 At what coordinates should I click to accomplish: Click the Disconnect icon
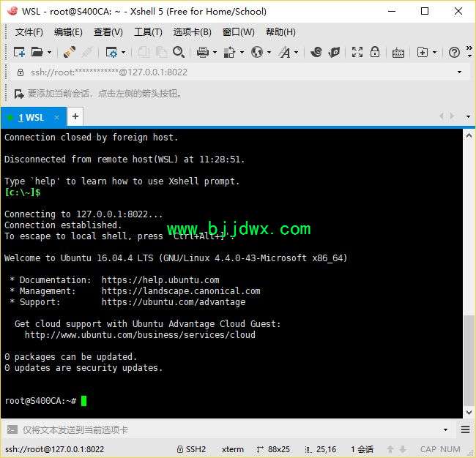point(87,52)
